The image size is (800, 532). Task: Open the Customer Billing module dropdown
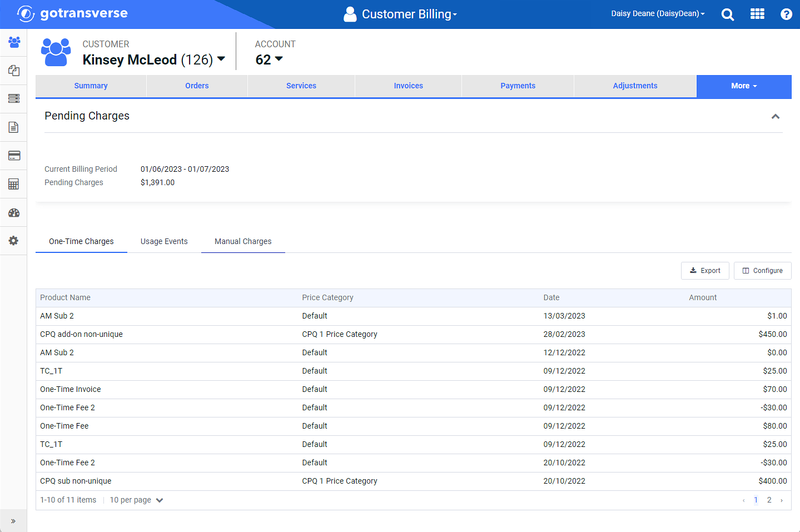(409, 14)
